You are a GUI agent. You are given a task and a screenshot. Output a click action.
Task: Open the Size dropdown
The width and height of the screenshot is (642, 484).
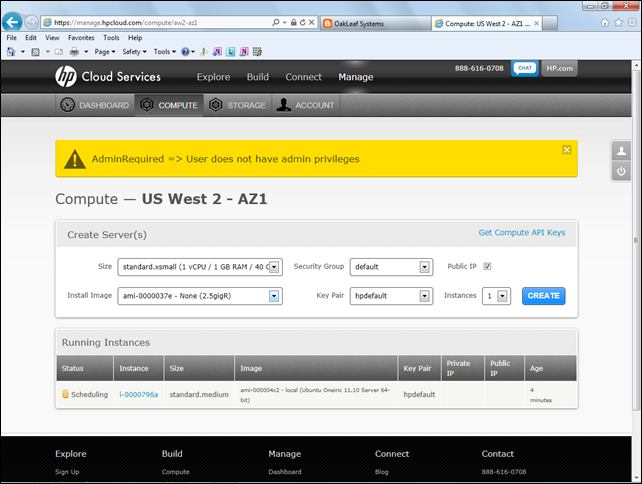coord(200,267)
